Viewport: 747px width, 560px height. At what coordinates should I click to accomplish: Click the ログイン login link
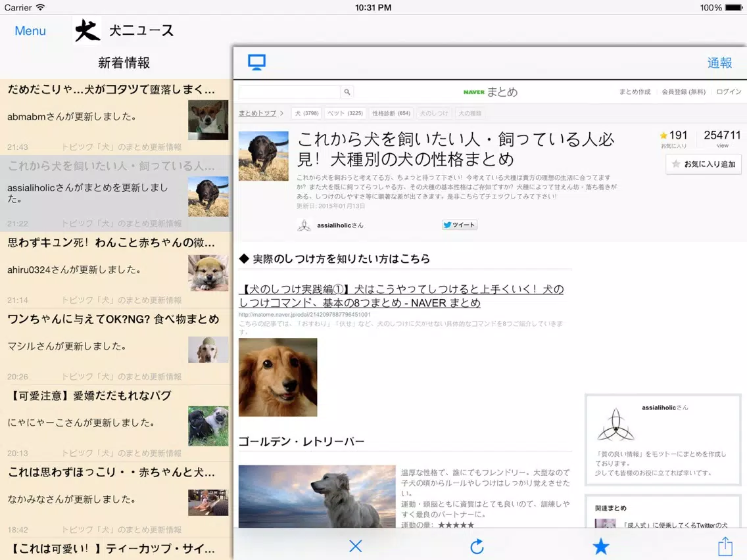pyautogui.click(x=729, y=92)
